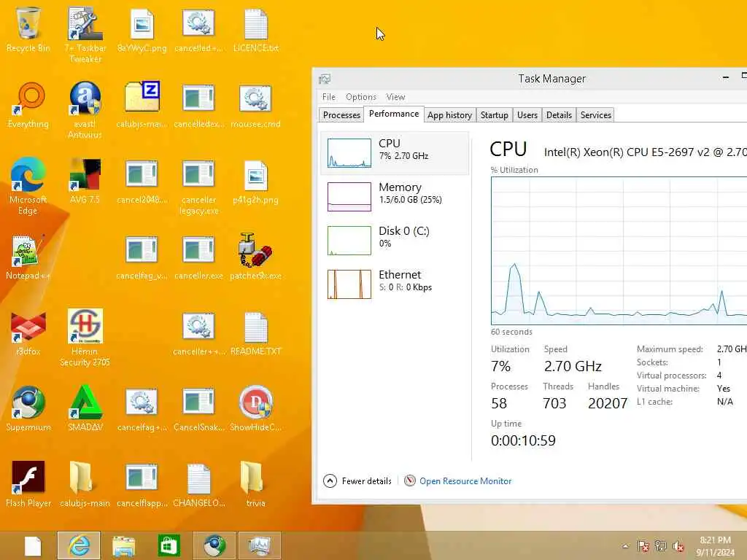Image resolution: width=747 pixels, height=560 pixels.
Task: Show hidden tray icons arrow
Action: tap(625, 546)
